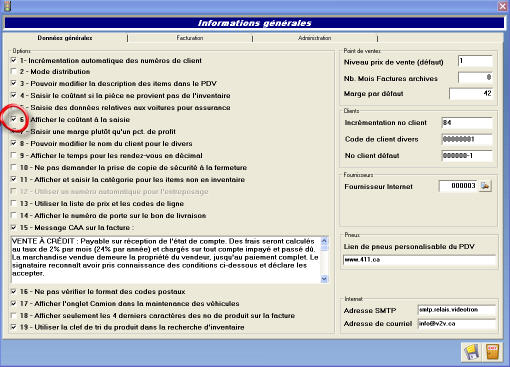Click the Fournisseur Internet code field
The image size is (510, 367).
click(x=458, y=186)
